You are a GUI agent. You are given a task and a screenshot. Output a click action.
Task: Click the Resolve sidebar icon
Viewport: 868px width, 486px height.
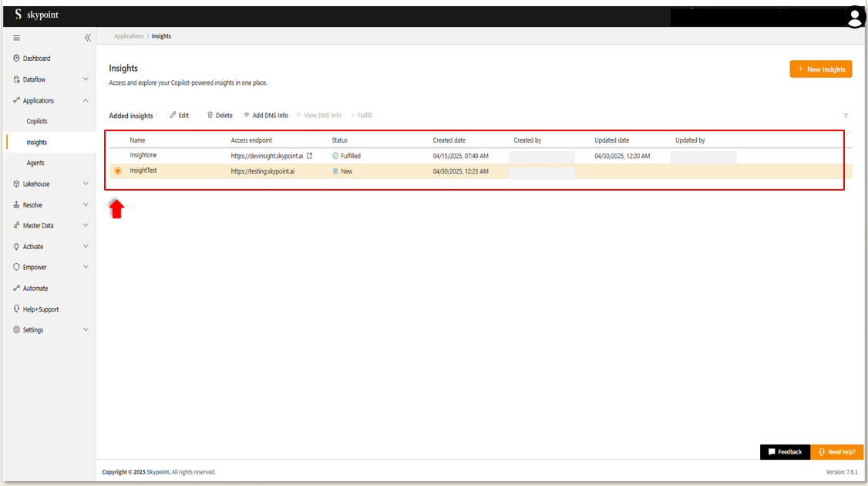[x=17, y=205]
